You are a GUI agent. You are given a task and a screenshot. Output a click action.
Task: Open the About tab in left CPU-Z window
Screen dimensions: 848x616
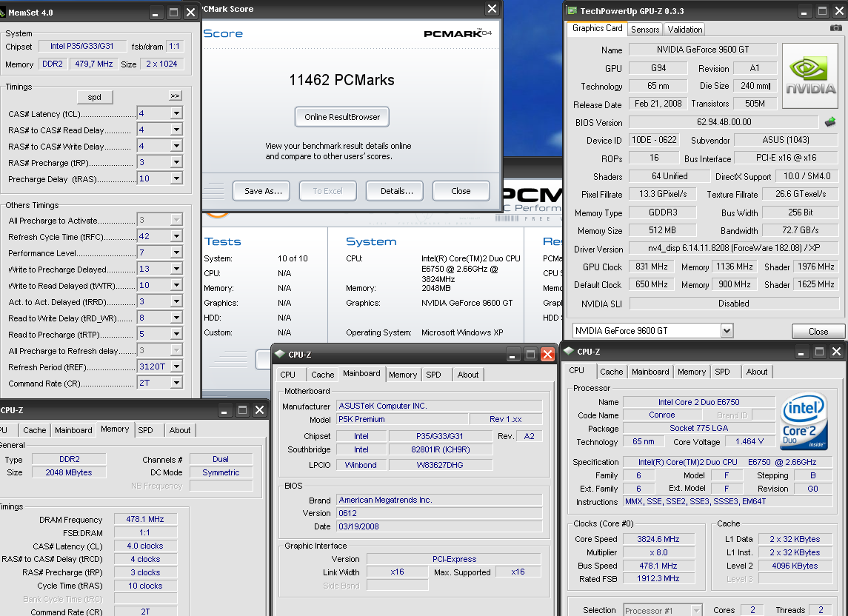(180, 430)
